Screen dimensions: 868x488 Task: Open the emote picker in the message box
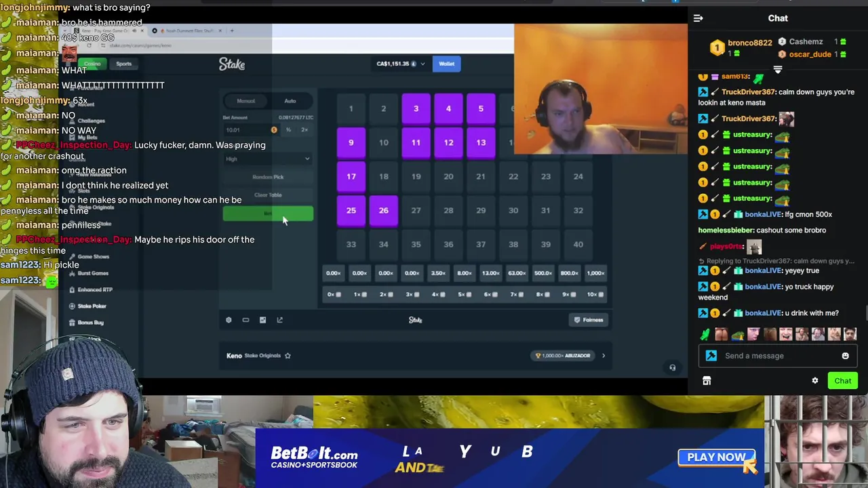pos(845,356)
